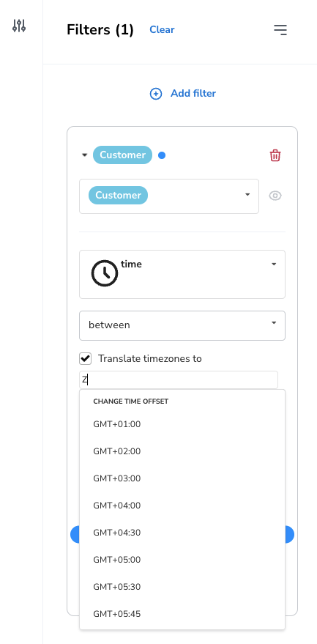Click the plus circle Add filter icon

pyautogui.click(x=156, y=94)
